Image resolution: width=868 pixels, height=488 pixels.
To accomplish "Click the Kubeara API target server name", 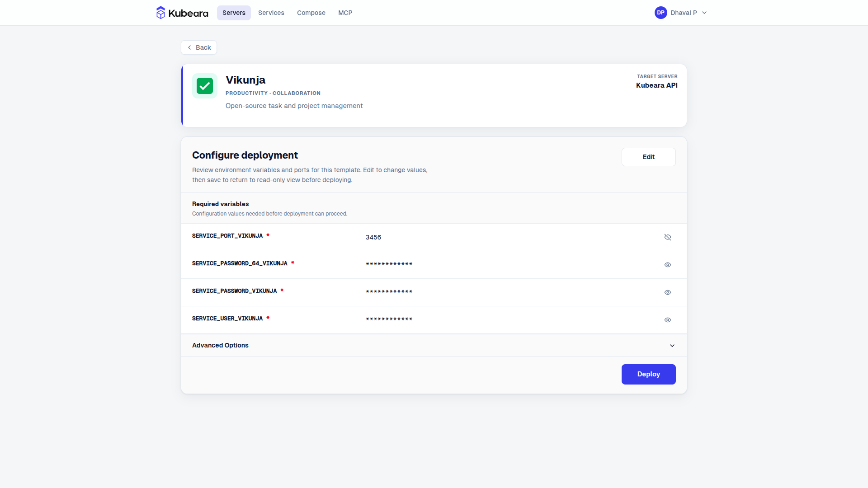I will (656, 85).
